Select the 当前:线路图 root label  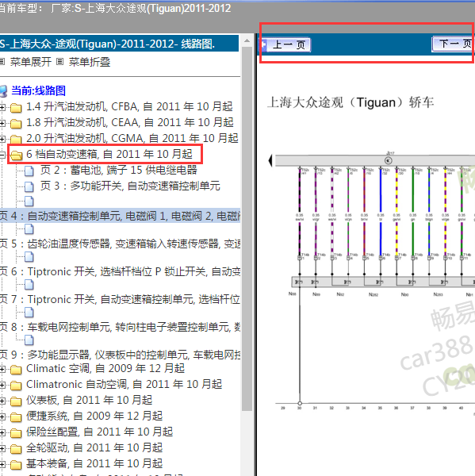pos(38,90)
